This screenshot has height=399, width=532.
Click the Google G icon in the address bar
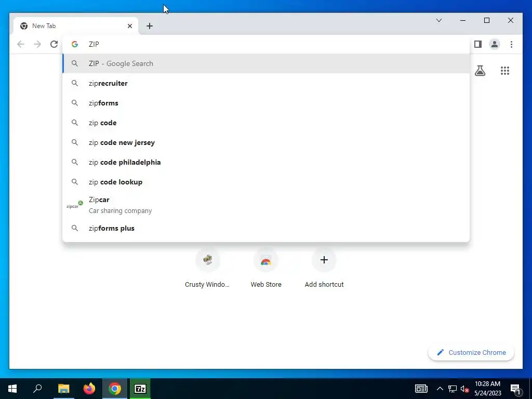coord(75,44)
